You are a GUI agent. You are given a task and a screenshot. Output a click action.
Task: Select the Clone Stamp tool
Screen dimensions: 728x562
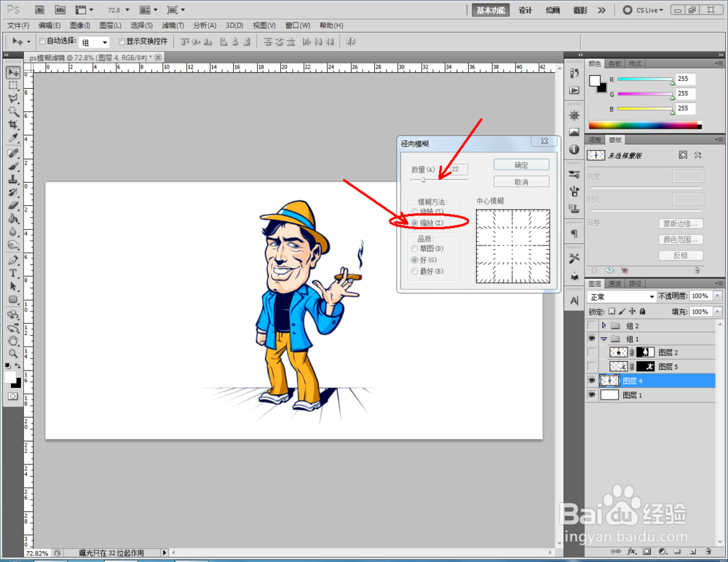[13, 179]
